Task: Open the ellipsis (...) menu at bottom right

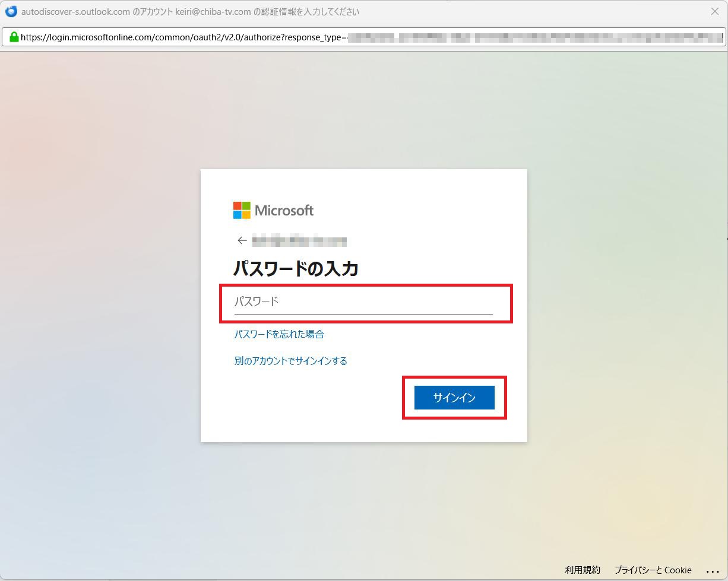Action: pos(713,570)
